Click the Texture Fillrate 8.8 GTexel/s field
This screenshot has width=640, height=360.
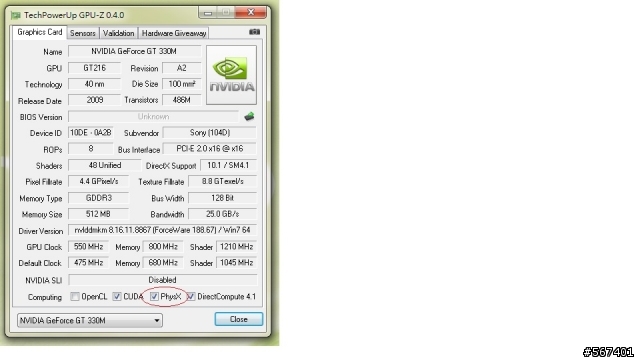[x=222, y=181]
